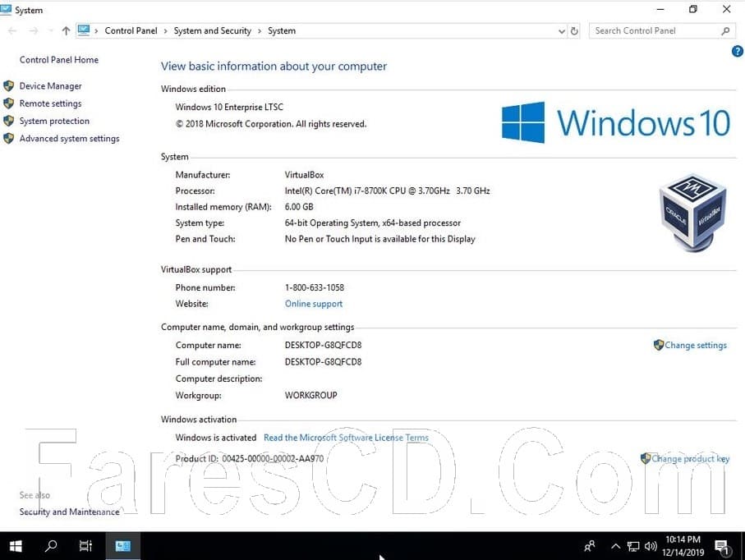This screenshot has height=560, width=745.
Task: Click the Back navigation arrow
Action: pyautogui.click(x=13, y=31)
